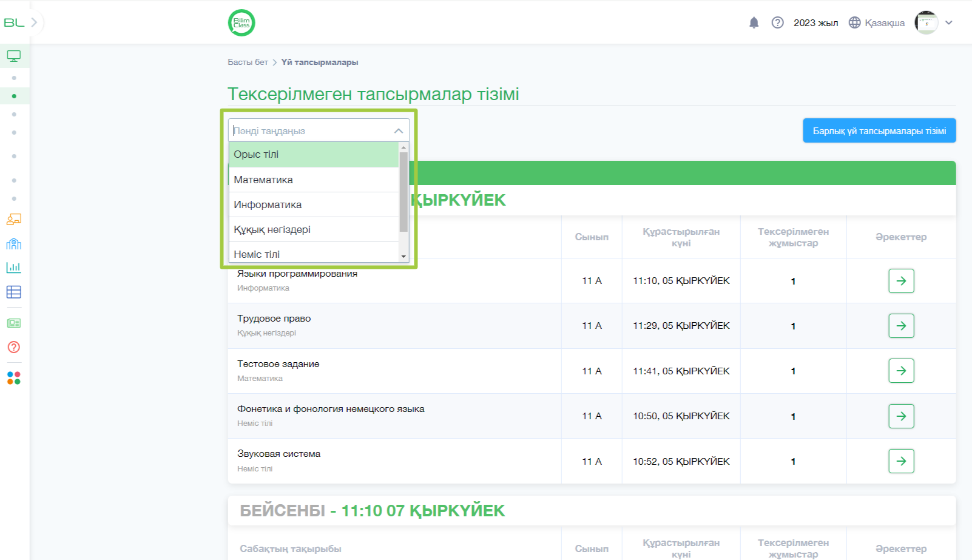The image size is (972, 560).
Task: Open the BilimClass logo home link
Action: click(241, 23)
